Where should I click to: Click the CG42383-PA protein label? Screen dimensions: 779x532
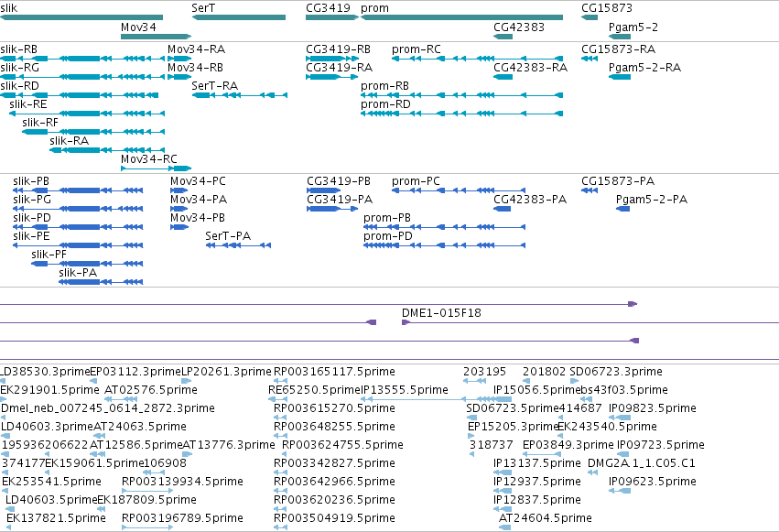click(530, 200)
